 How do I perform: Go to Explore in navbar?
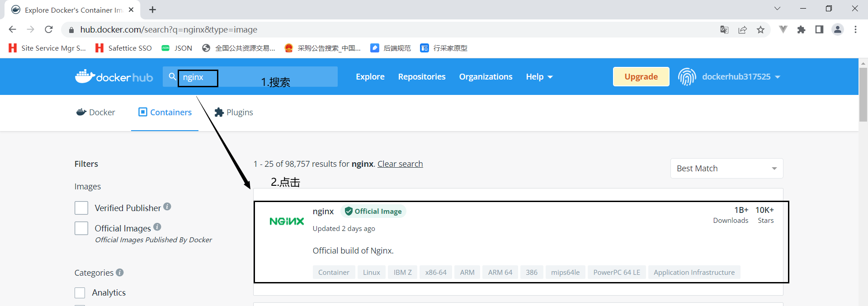tap(370, 77)
